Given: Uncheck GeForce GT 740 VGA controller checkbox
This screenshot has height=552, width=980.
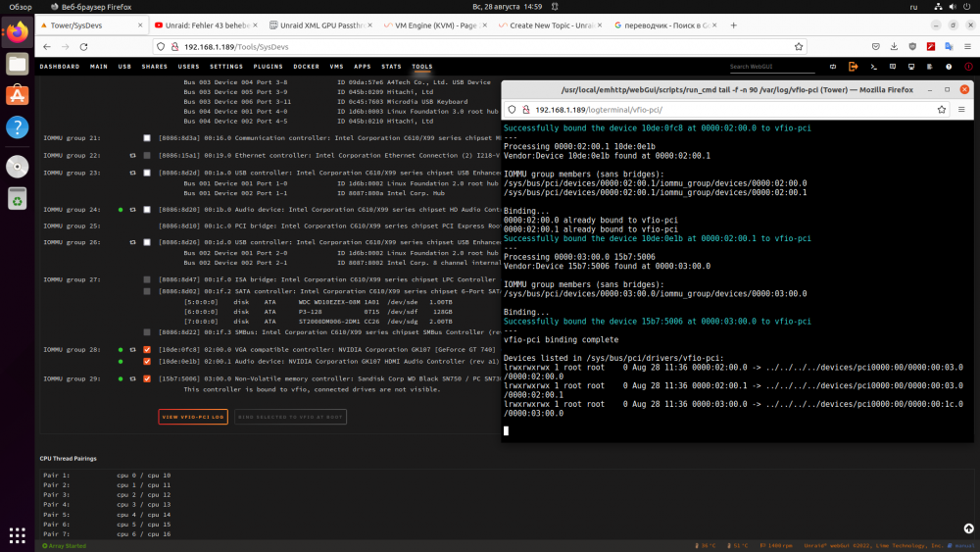Looking at the screenshot, I should point(147,349).
